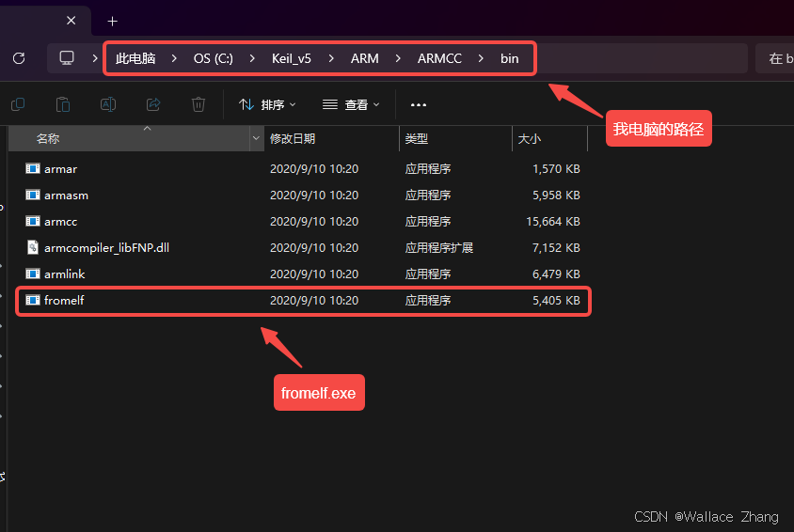Screen dimensions: 794x532
Task: Click the armcompiler_libFNP.dll file icon
Action: [x=33, y=248]
